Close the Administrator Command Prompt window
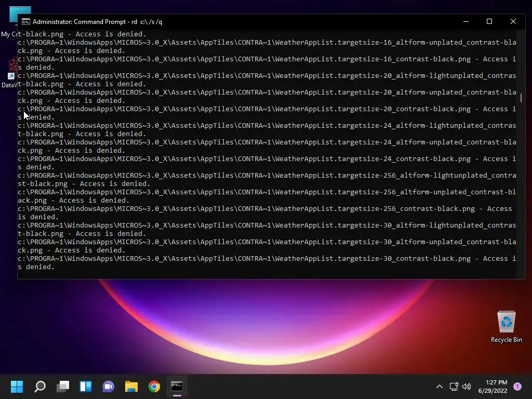 pos(513,21)
